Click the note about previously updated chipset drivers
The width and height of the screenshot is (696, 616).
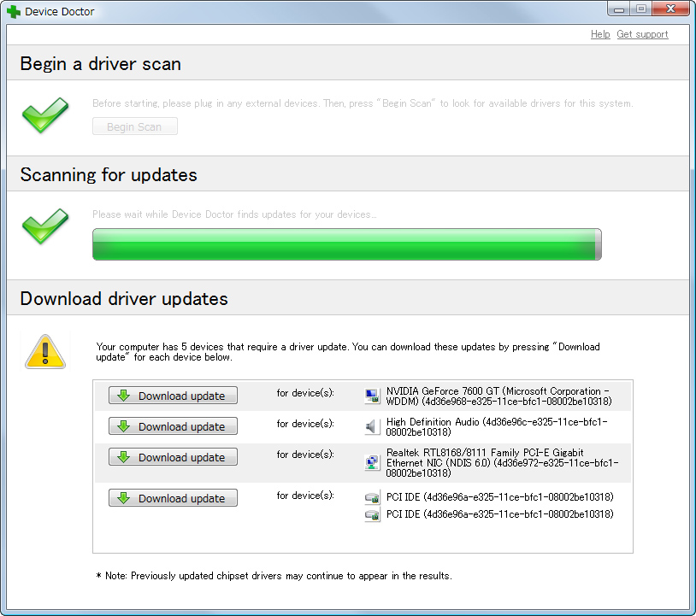274,576
